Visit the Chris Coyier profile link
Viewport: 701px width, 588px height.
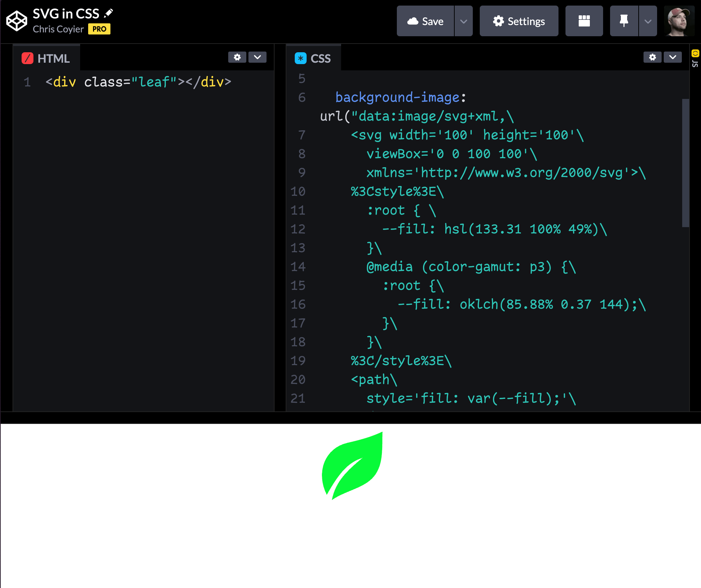coord(58,29)
